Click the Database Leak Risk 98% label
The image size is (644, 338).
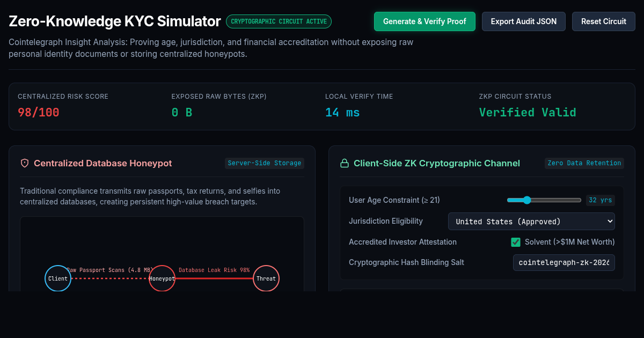(214, 270)
